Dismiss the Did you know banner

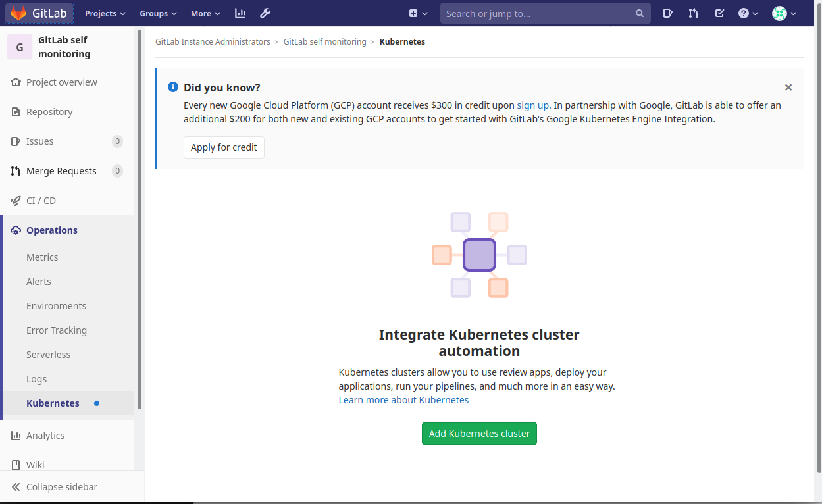[788, 88]
